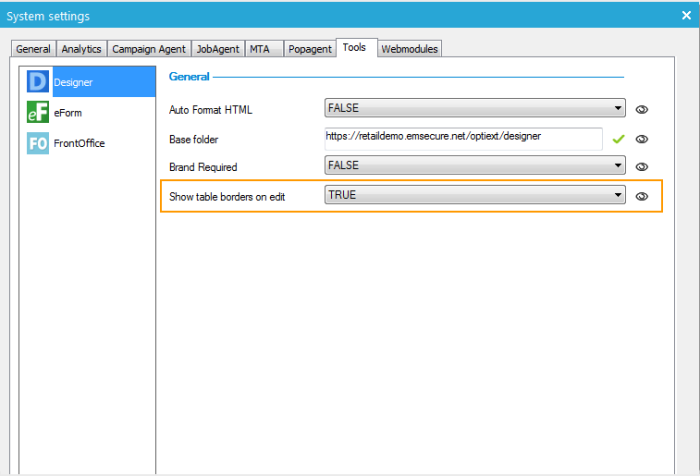Toggle eye icon for Brand Required

[x=642, y=167]
